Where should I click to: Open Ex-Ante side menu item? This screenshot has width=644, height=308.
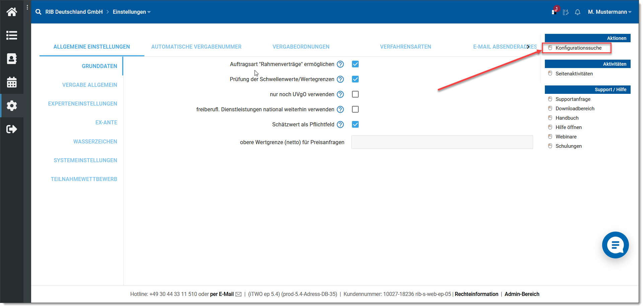pos(106,122)
